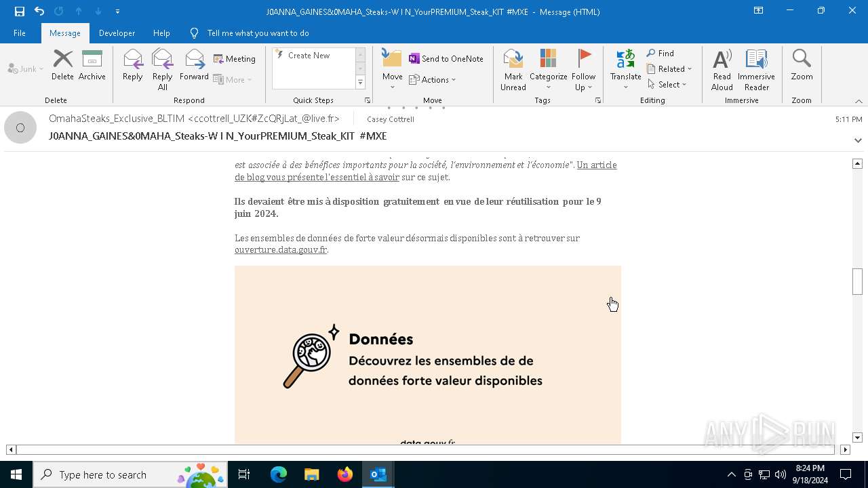Screen dimensions: 868x488
Task: Open the Move folder button
Action: (392, 69)
